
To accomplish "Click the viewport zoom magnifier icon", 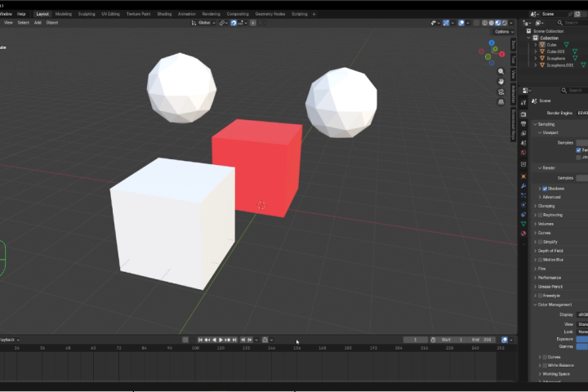I will click(501, 71).
